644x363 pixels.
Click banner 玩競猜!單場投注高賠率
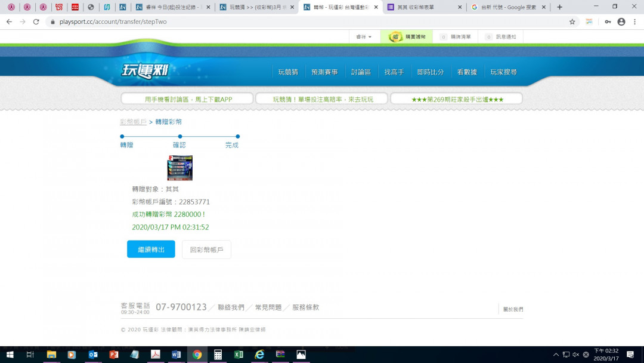321,99
